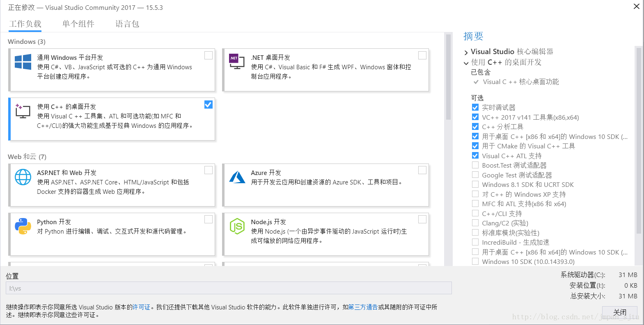Click the Web 和云 (7) group header
The height and width of the screenshot is (325, 644).
pos(27,157)
